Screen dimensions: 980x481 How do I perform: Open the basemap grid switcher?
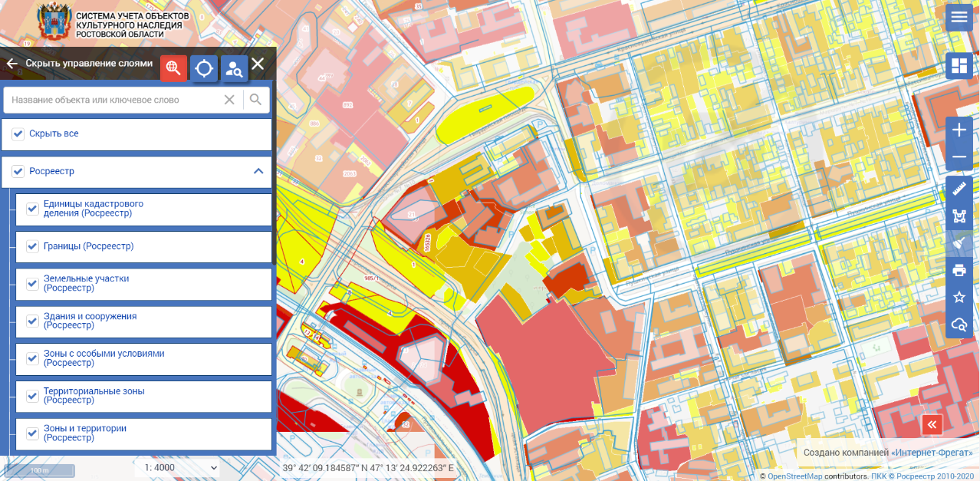pos(959,66)
